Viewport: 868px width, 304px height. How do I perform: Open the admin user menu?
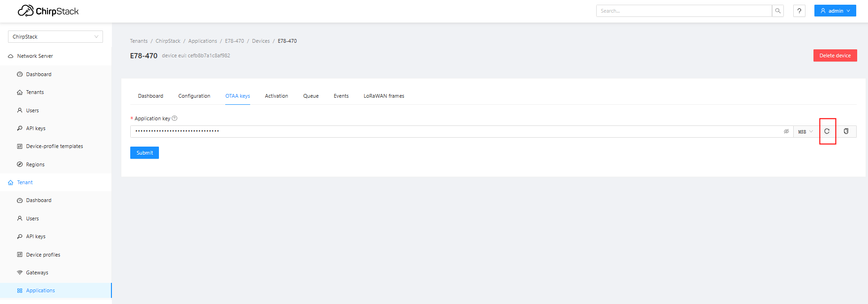pos(835,11)
